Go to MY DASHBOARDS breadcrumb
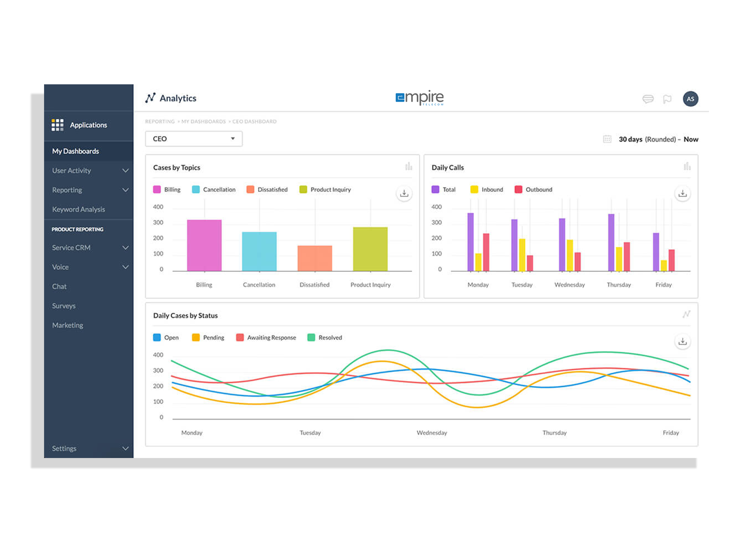The height and width of the screenshot is (560, 753). pos(204,122)
